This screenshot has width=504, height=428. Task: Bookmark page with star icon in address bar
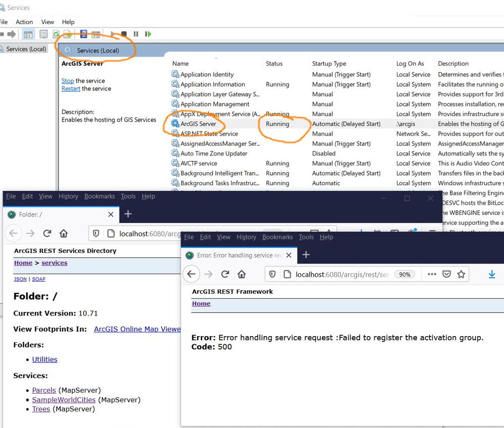click(461, 274)
